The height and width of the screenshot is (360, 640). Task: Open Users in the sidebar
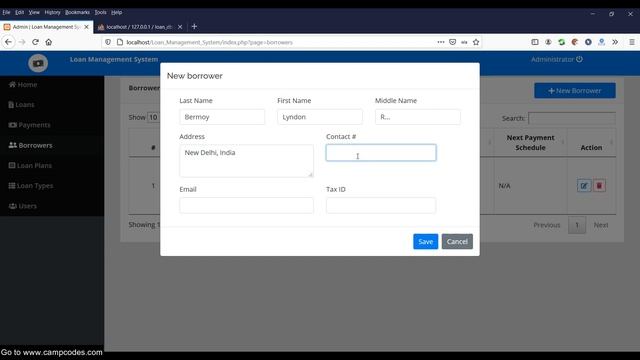coord(52,206)
